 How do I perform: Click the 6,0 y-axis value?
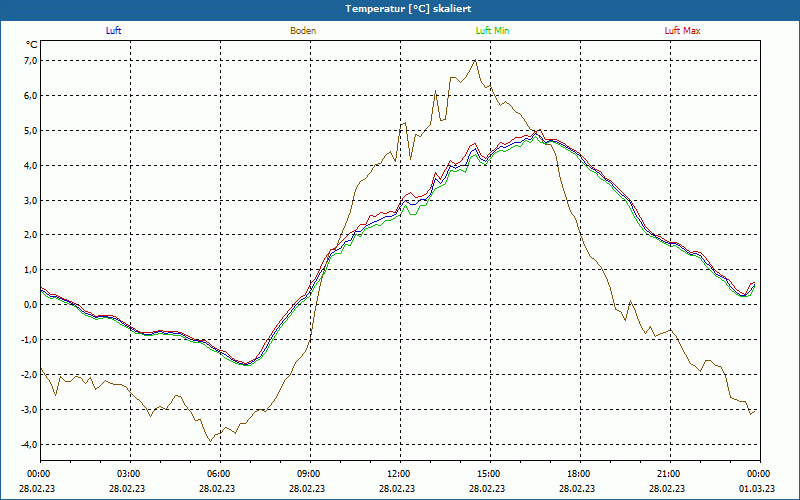click(x=31, y=95)
